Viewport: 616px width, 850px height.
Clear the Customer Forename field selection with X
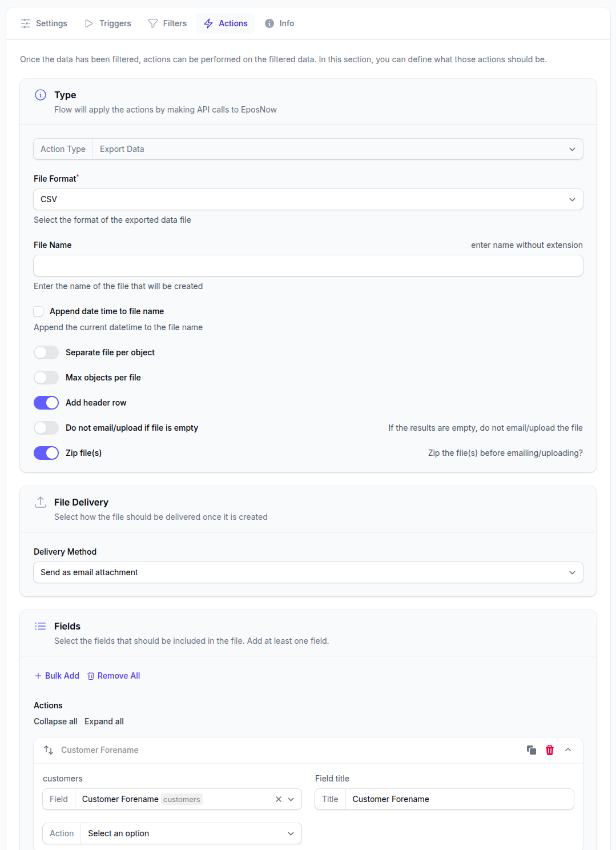click(x=279, y=799)
